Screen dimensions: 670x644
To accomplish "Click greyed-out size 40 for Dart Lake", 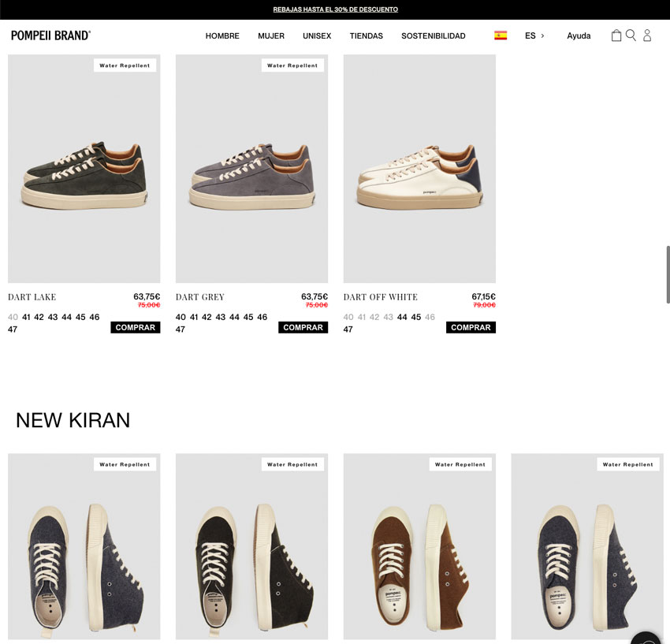I will [13, 317].
